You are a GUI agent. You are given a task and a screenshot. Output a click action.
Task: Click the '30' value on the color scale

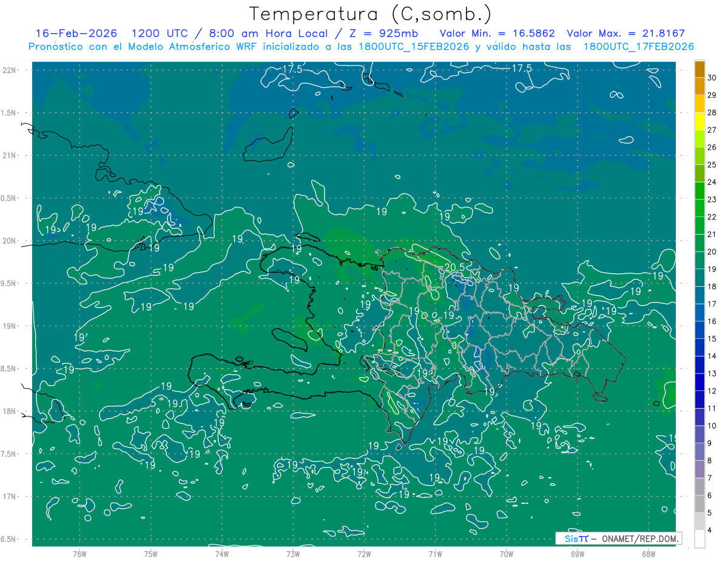(x=712, y=78)
